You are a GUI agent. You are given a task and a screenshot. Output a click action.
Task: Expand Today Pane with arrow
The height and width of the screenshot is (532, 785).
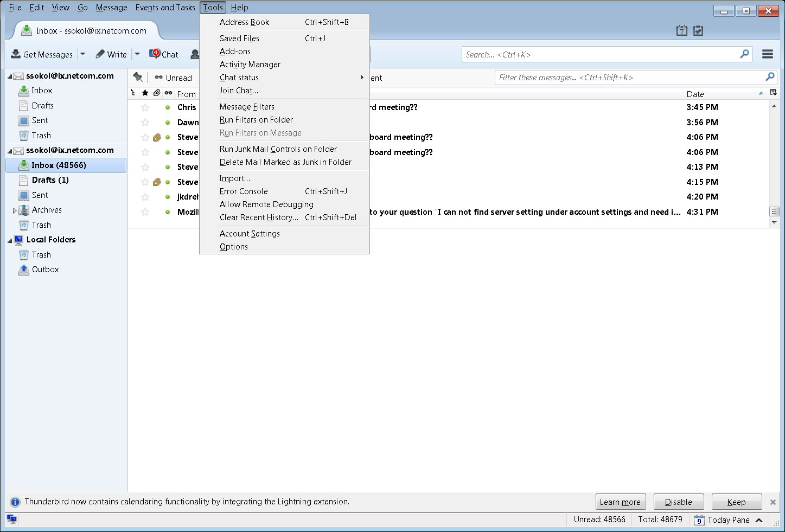point(759,520)
